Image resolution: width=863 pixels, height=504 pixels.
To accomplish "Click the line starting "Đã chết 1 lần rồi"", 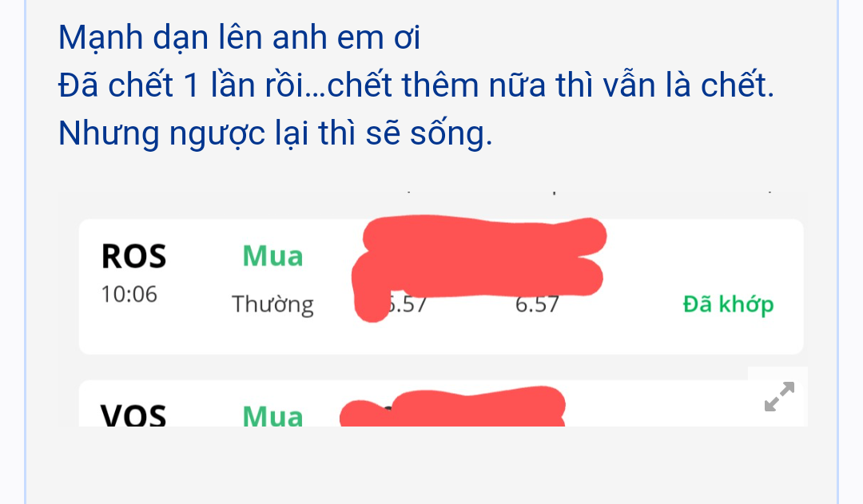I will coord(416,85).
